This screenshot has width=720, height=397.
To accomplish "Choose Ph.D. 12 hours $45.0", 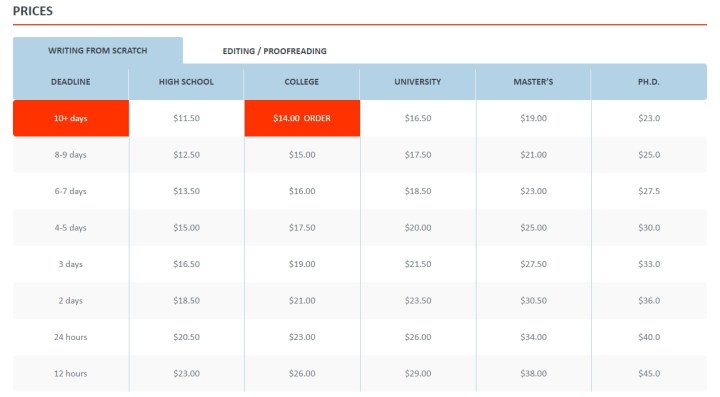I will [649, 374].
